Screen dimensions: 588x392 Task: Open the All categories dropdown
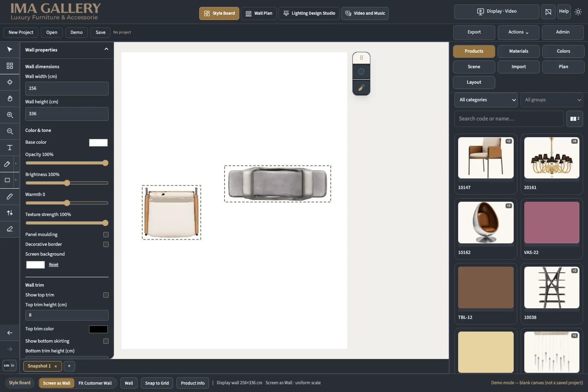click(486, 100)
